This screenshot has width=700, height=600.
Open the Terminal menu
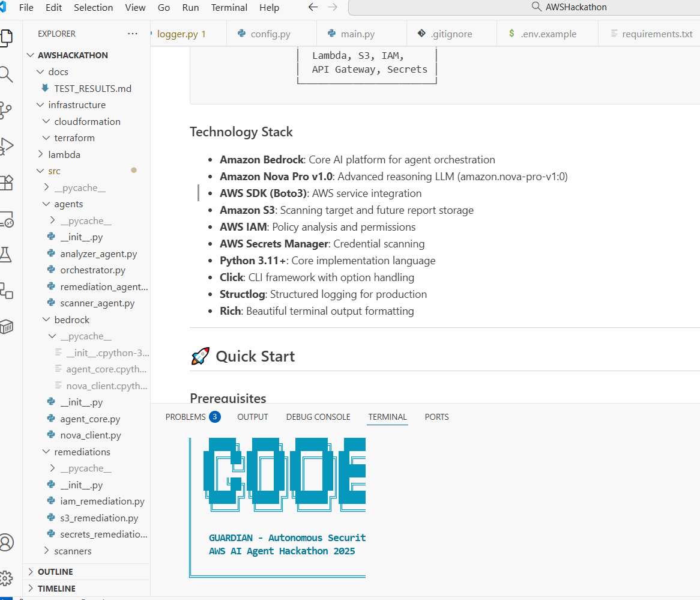pyautogui.click(x=229, y=8)
